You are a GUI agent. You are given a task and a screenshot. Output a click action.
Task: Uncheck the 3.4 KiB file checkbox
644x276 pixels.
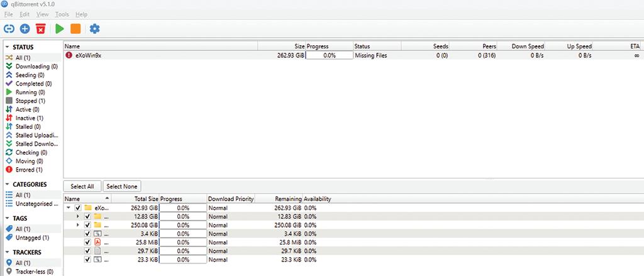[87, 234]
